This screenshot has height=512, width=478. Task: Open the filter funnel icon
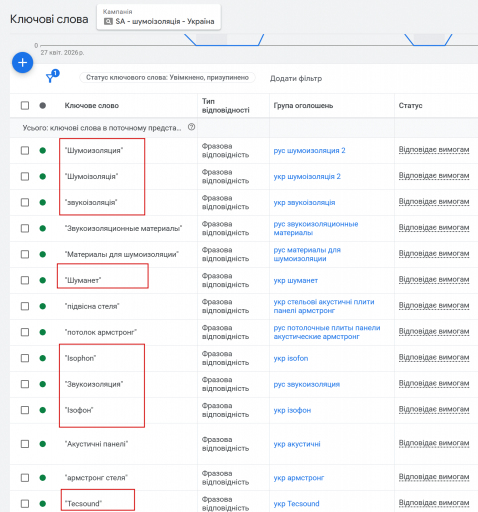[50, 78]
